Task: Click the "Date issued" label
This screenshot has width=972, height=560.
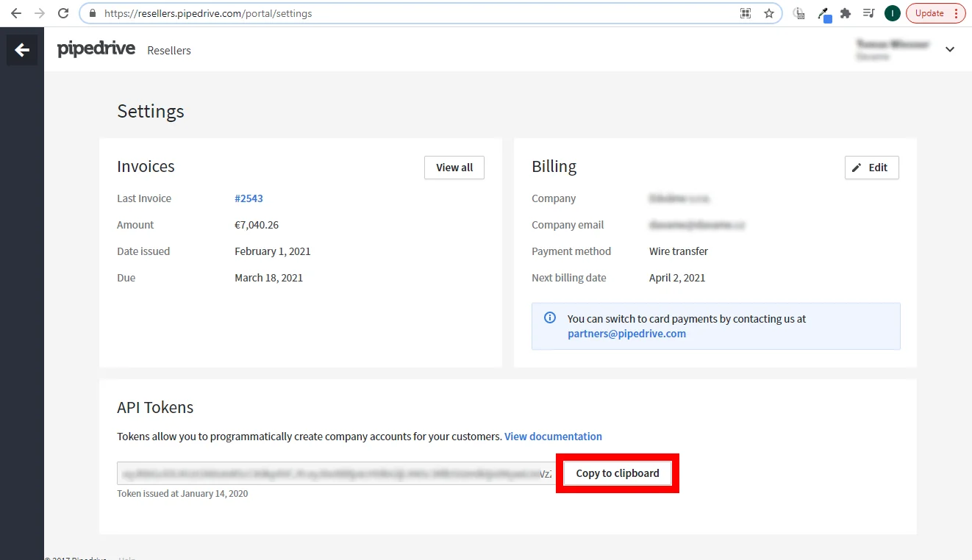Action: click(x=143, y=251)
